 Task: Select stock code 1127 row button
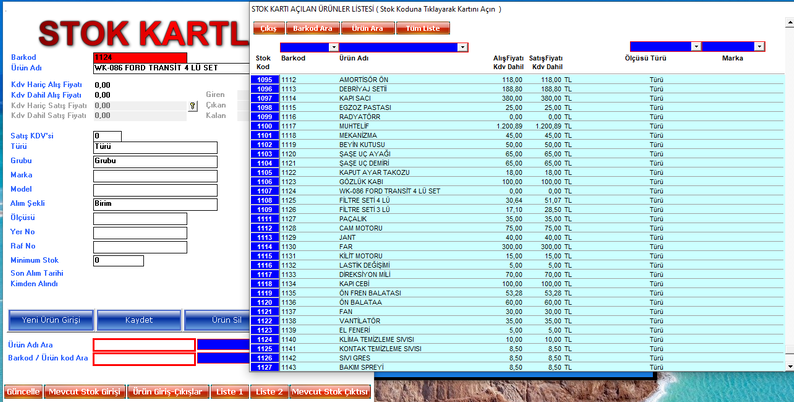point(264,368)
